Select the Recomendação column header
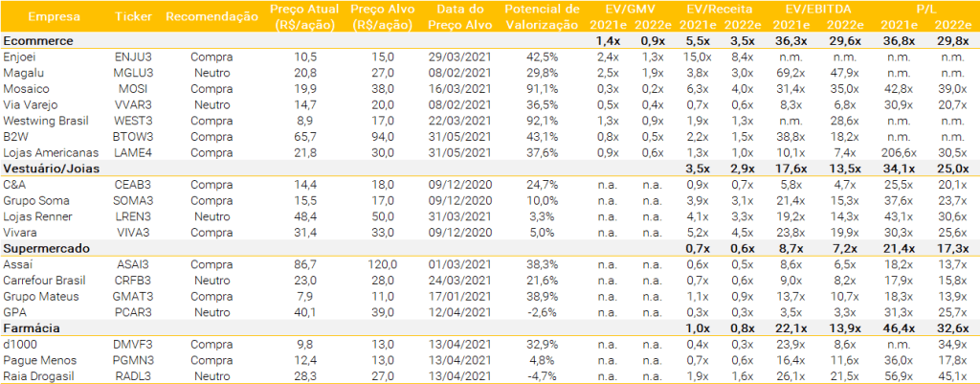The width and height of the screenshot is (980, 384). [x=211, y=16]
